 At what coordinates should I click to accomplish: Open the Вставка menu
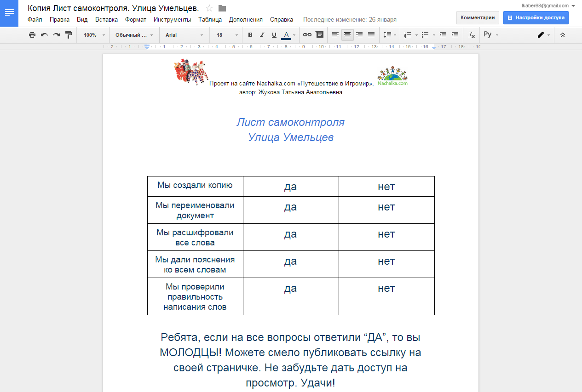coord(106,20)
